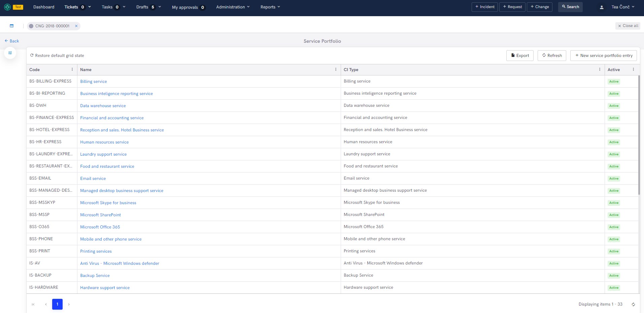Expand the Administration menu
644x313 pixels.
click(233, 7)
